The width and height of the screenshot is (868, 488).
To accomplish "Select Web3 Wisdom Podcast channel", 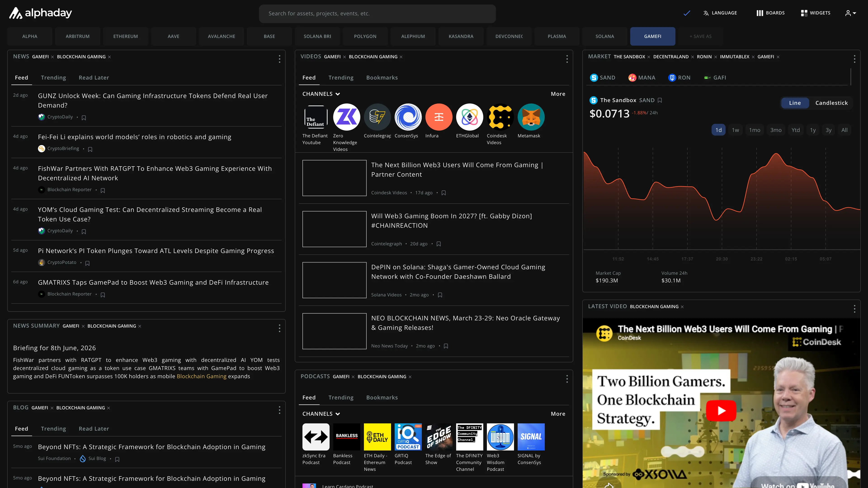I will coord(500,437).
